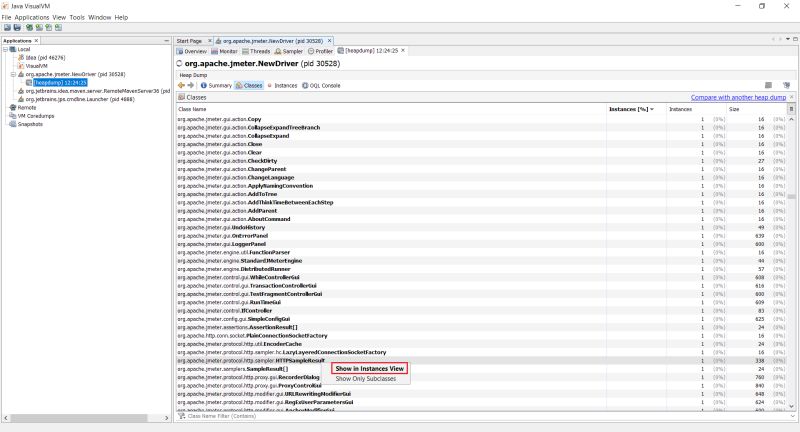800x432 pixels.
Task: Choose Show in Instances View
Action: click(x=369, y=368)
